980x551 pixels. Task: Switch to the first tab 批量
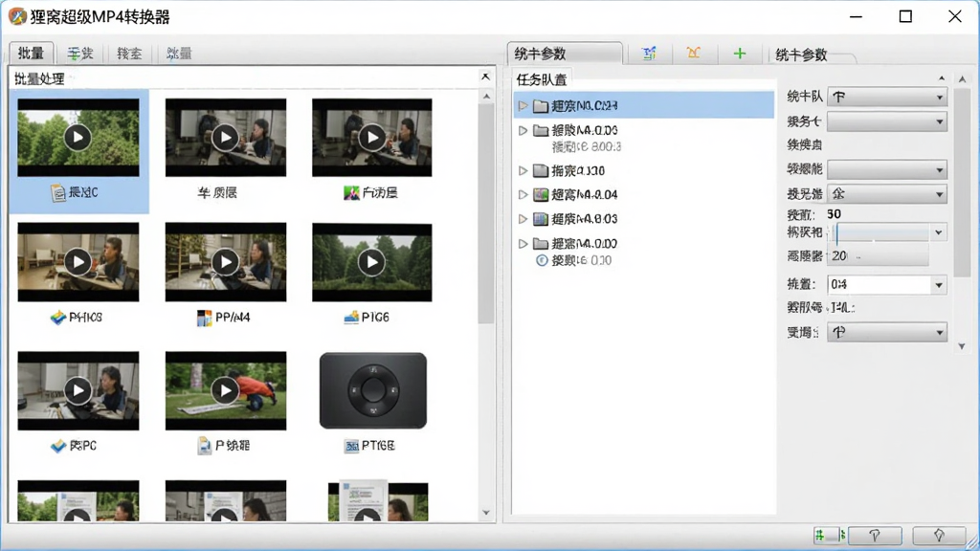pyautogui.click(x=32, y=54)
